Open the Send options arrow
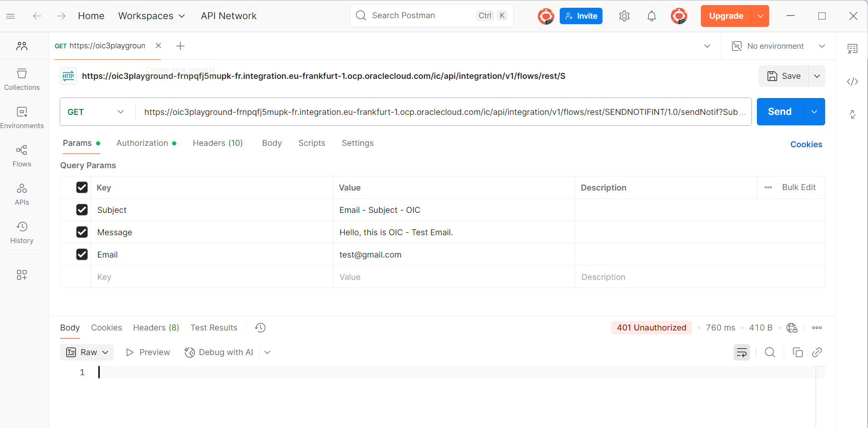Viewport: 868px width, 428px height. [x=814, y=112]
